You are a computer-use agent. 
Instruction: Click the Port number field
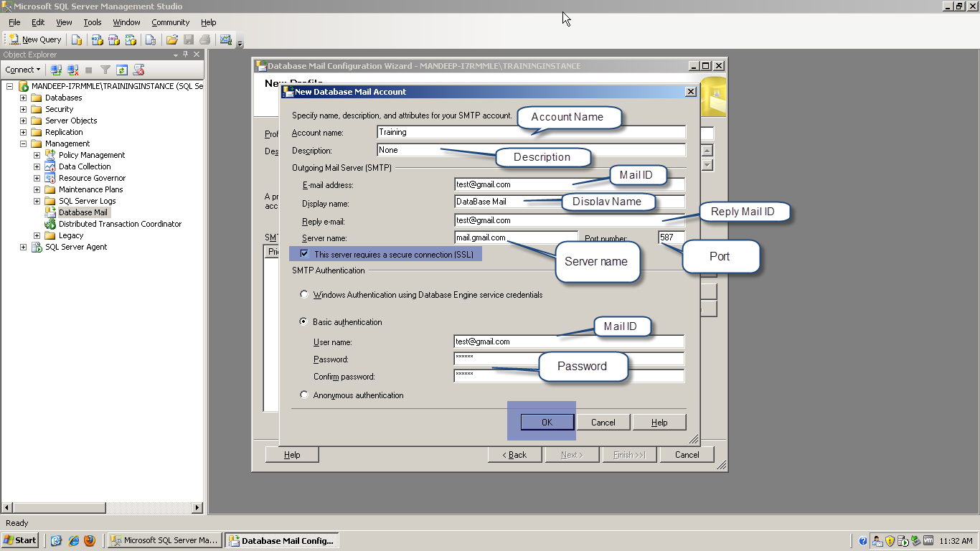(x=672, y=237)
